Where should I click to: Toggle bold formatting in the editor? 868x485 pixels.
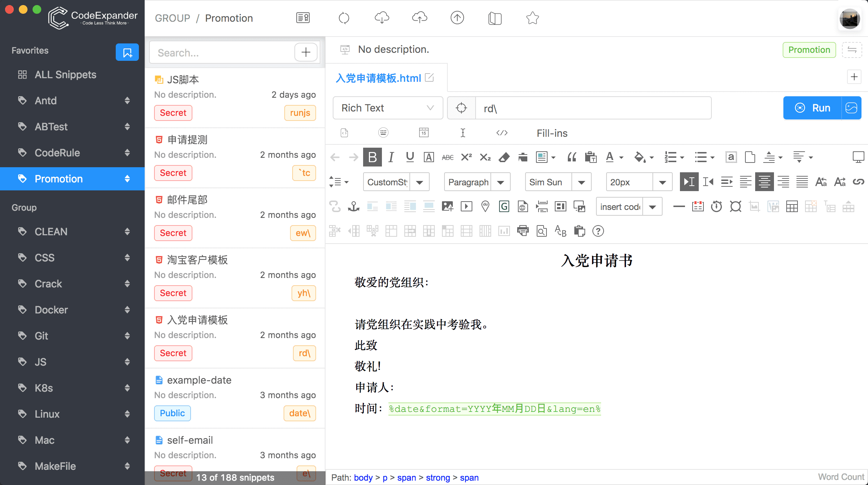tap(372, 157)
